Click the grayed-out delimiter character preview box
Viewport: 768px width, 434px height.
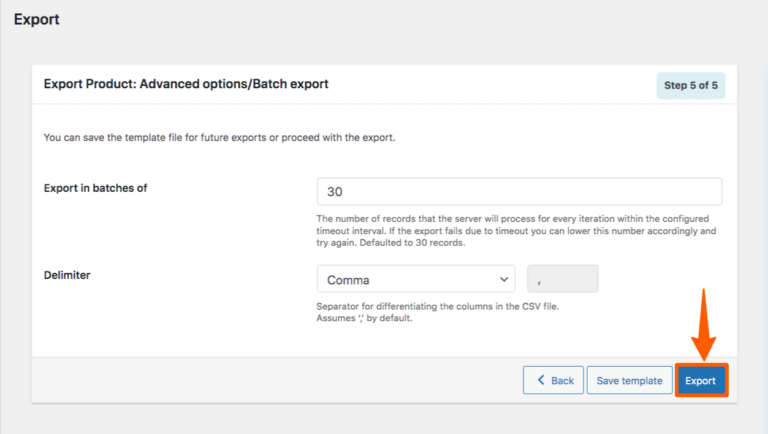click(562, 279)
